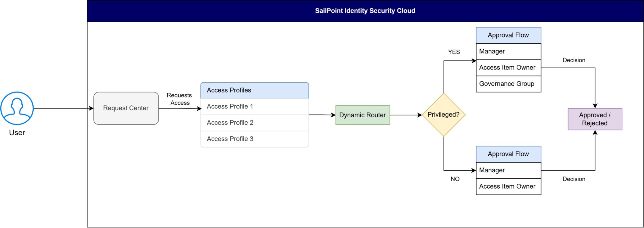Image resolution: width=644 pixels, height=228 pixels.
Task: Click the Governance Group row
Action: coord(508,84)
